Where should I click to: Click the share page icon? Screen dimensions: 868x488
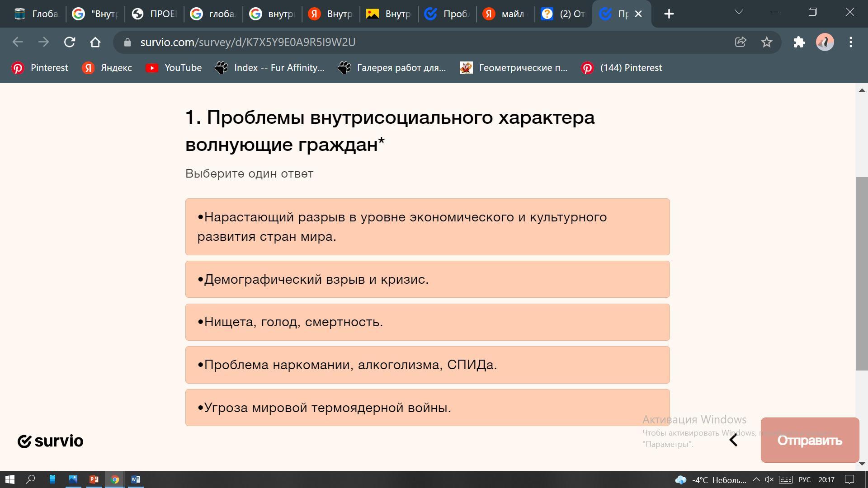pos(741,42)
